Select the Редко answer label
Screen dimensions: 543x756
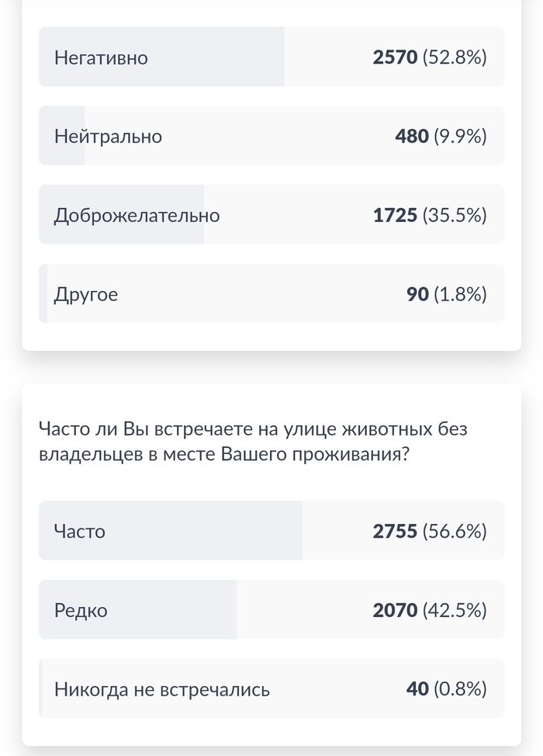coord(81,610)
